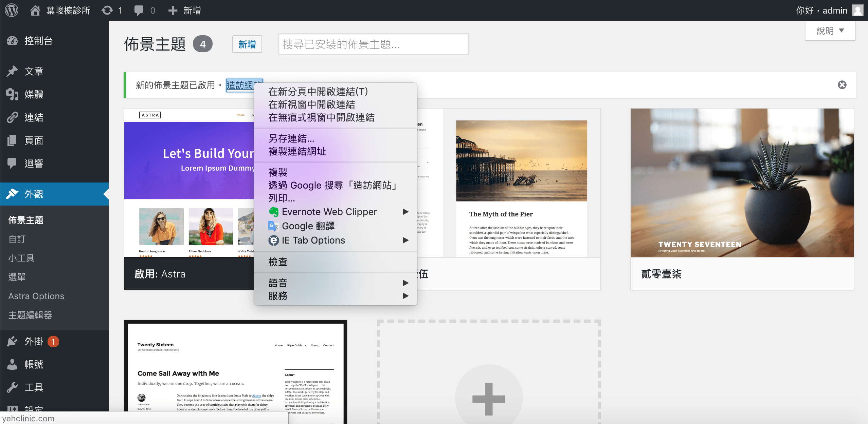Click the plus icon for 新增 in toolbar
Image resolution: width=868 pixels, height=424 pixels.
coord(173,10)
